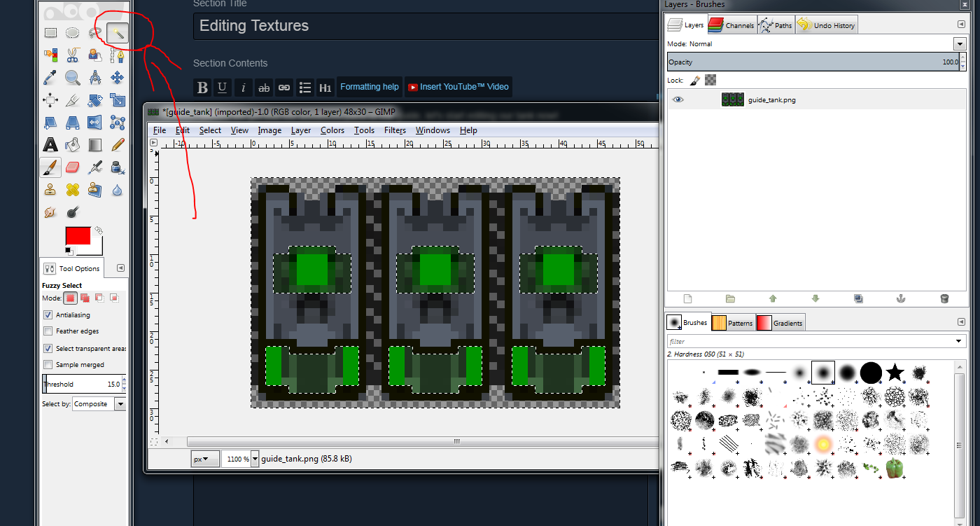
Task: Select the Rectangle Select tool
Action: [x=50, y=32]
